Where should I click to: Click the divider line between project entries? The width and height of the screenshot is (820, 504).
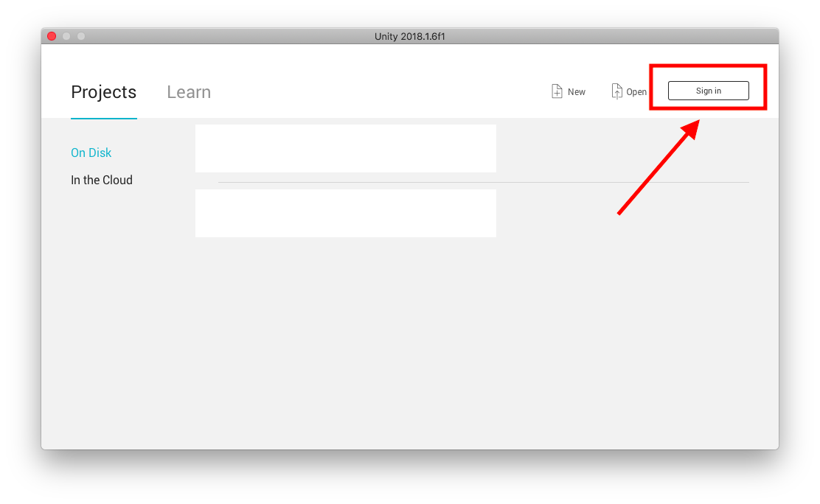point(483,183)
